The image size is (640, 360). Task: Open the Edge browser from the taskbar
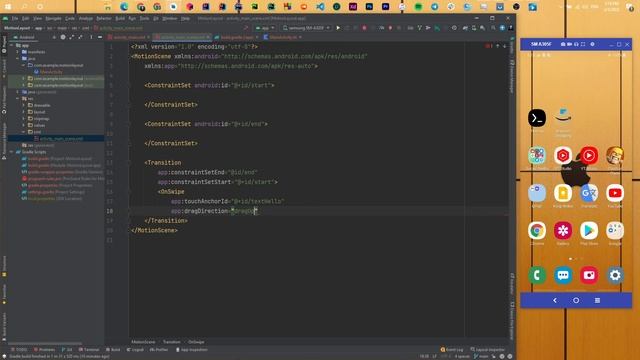point(124,7)
